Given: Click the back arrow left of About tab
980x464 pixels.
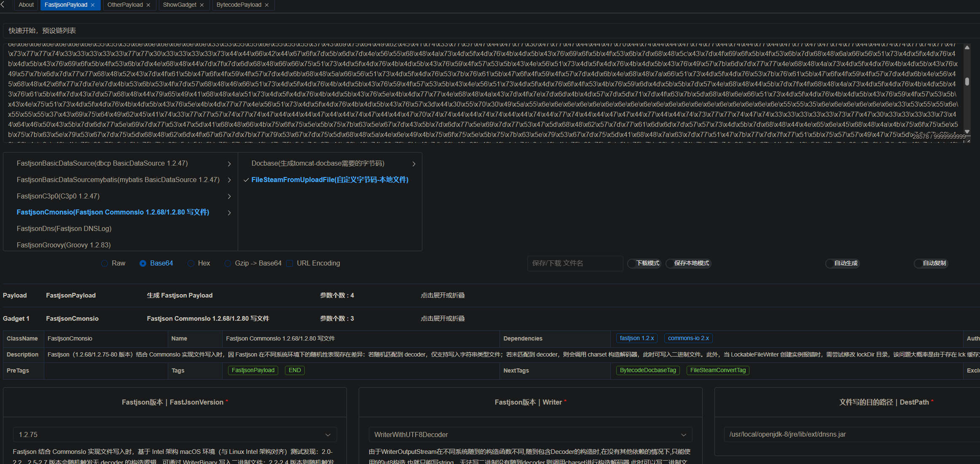Looking at the screenshot, I should [x=3, y=5].
